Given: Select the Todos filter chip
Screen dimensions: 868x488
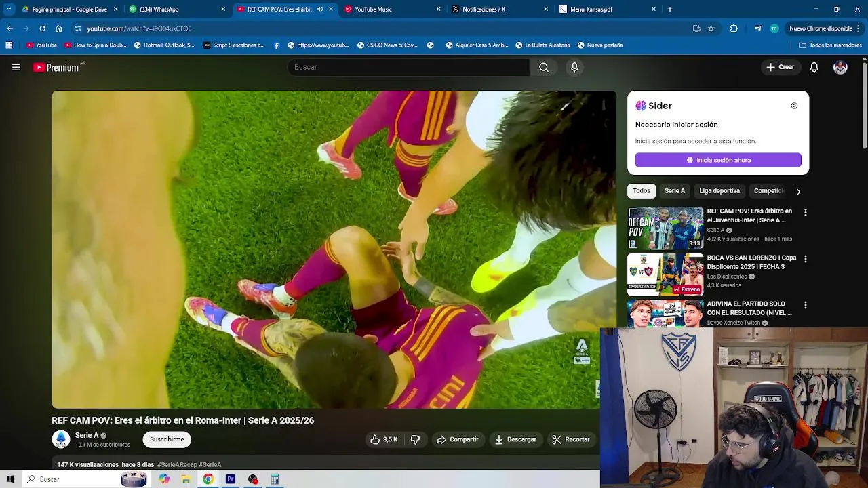Looking at the screenshot, I should 642,191.
